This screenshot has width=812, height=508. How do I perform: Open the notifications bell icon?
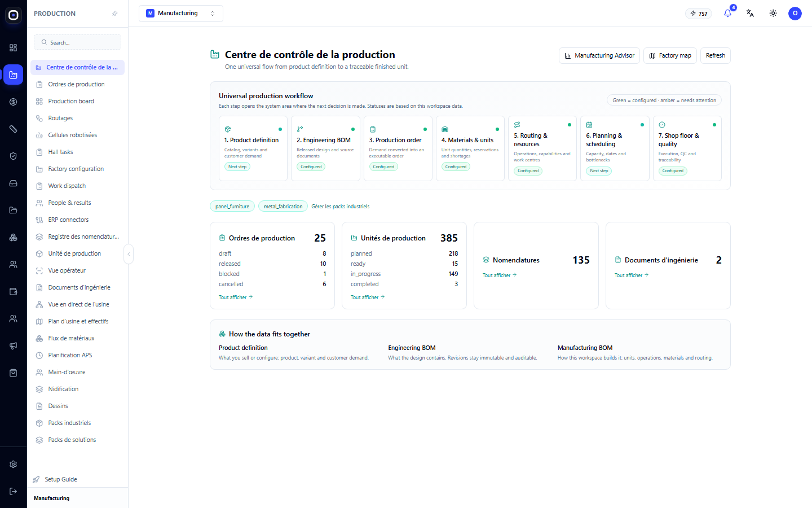coord(727,13)
